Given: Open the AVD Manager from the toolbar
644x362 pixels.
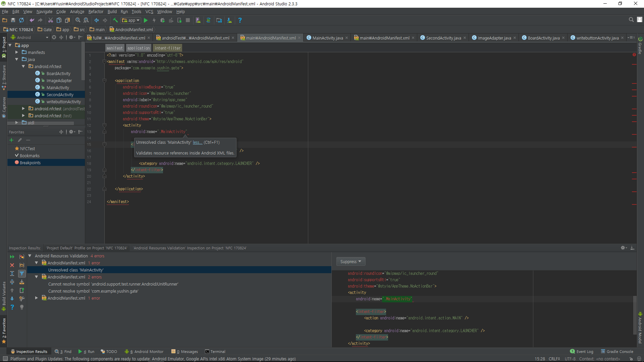Looking at the screenshot, I should (x=198, y=20).
